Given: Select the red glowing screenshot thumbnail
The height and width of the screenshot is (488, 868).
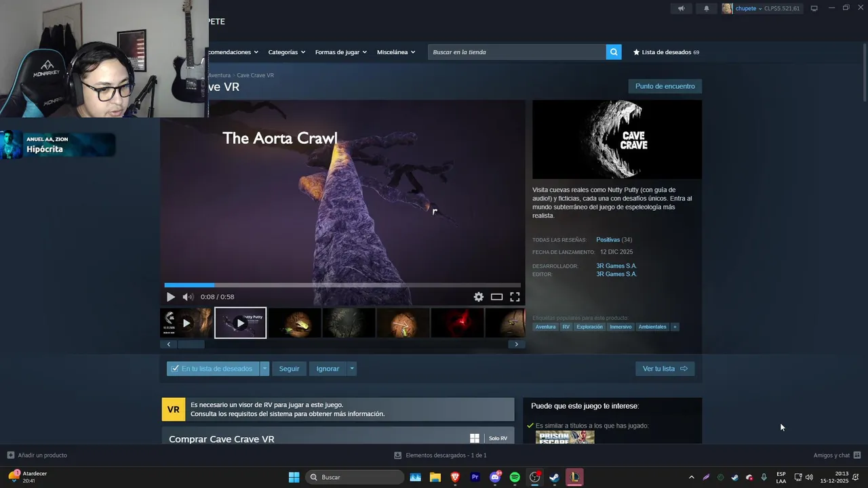Looking at the screenshot, I should (x=457, y=323).
